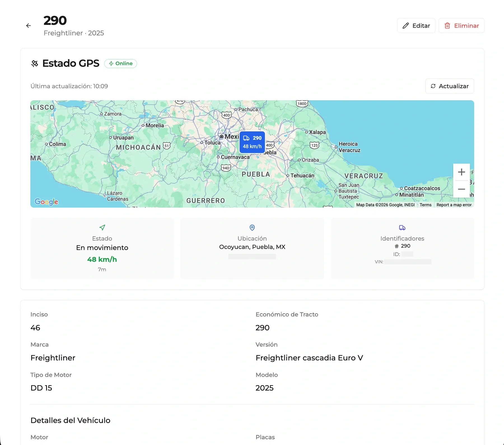Open the Eliminar action

[x=461, y=25]
